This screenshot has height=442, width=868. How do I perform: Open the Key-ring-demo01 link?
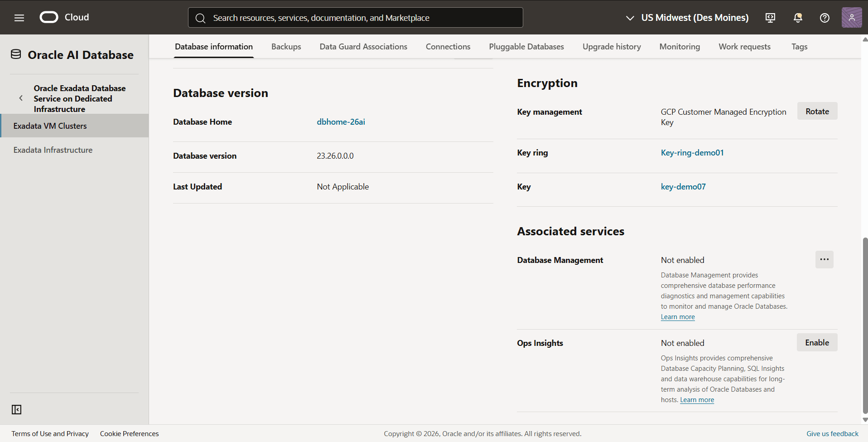coord(692,153)
